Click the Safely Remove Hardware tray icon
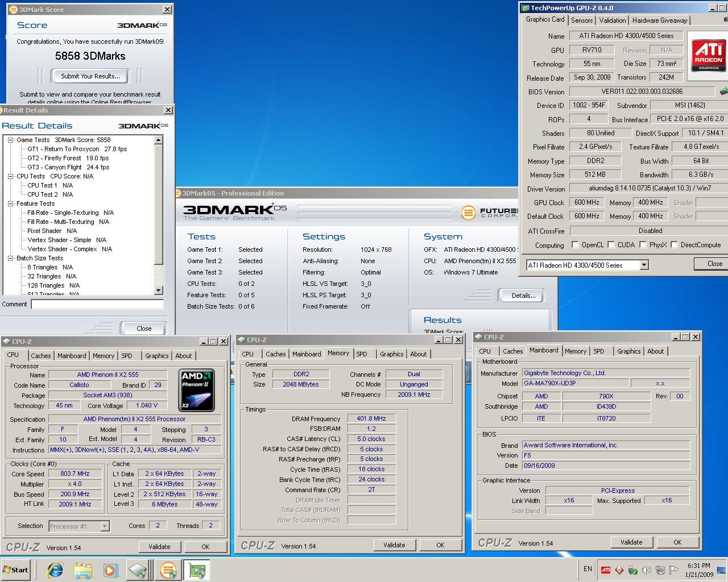 [x=633, y=569]
